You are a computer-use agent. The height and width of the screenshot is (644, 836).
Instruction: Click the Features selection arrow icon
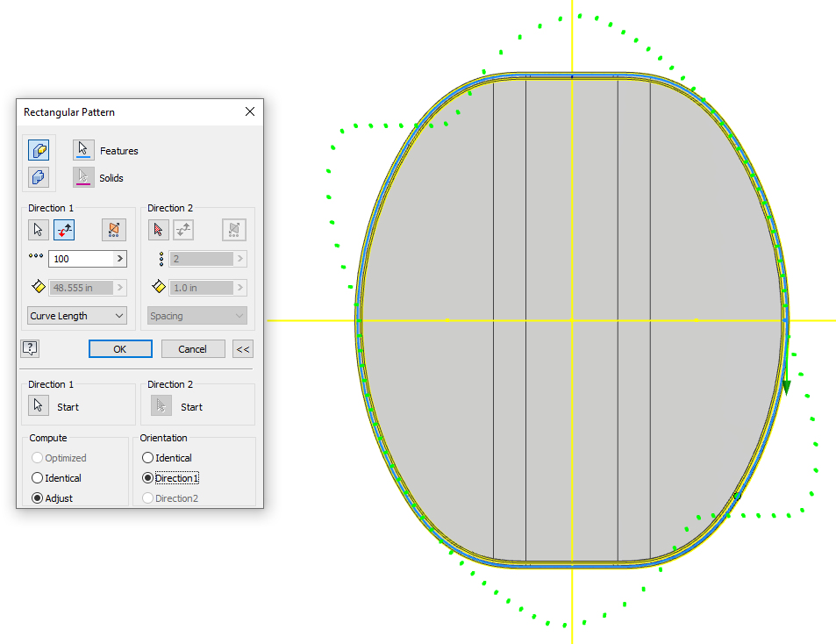tap(83, 150)
